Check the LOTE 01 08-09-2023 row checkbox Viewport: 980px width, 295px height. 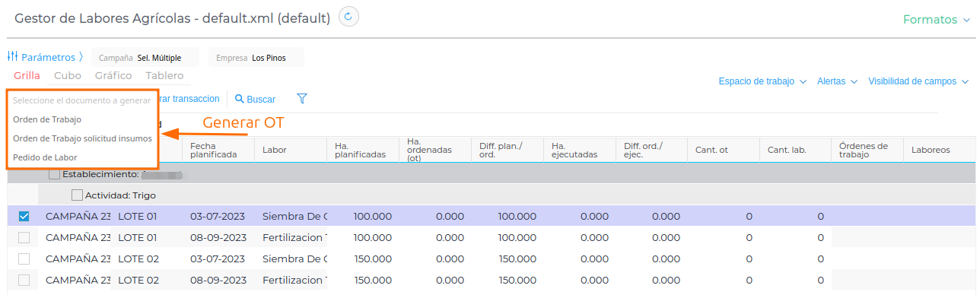[x=24, y=238]
